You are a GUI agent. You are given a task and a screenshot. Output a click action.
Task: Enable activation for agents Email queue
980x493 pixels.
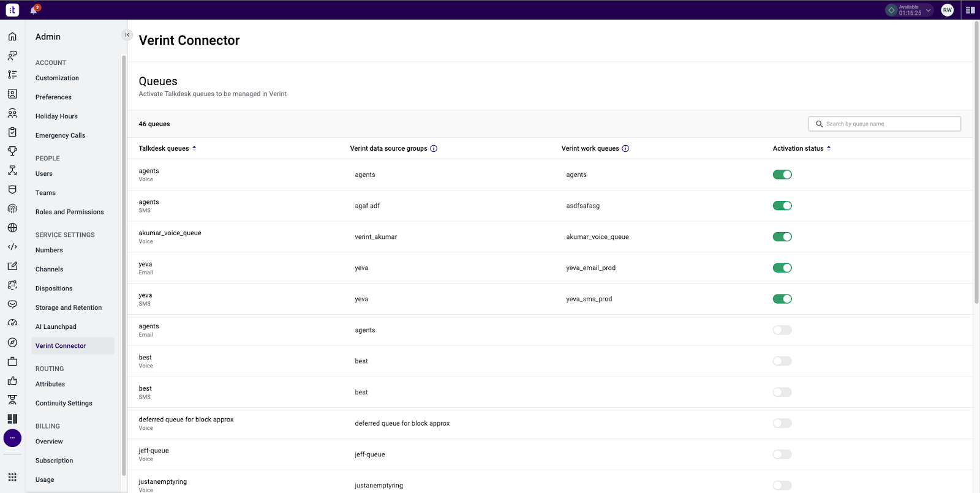click(782, 330)
